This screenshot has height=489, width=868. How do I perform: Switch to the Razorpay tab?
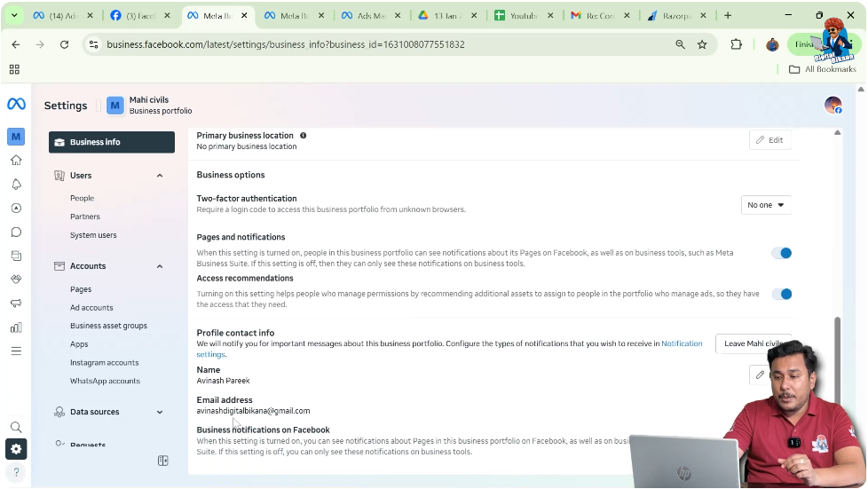676,15
